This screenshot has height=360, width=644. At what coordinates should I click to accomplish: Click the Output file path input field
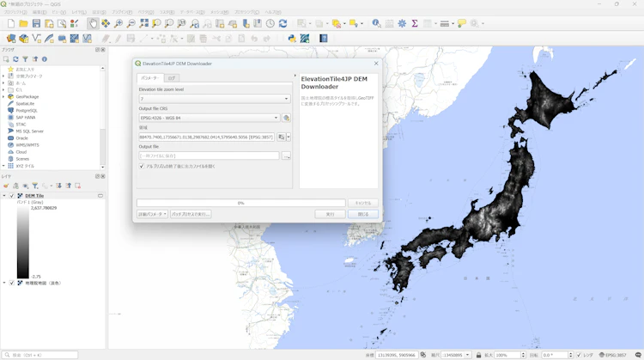(209, 156)
